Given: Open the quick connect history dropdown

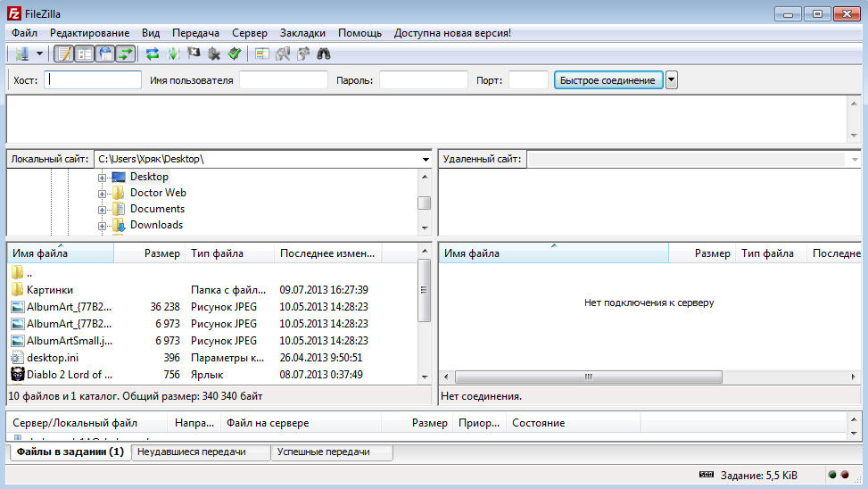Looking at the screenshot, I should pyautogui.click(x=672, y=80).
